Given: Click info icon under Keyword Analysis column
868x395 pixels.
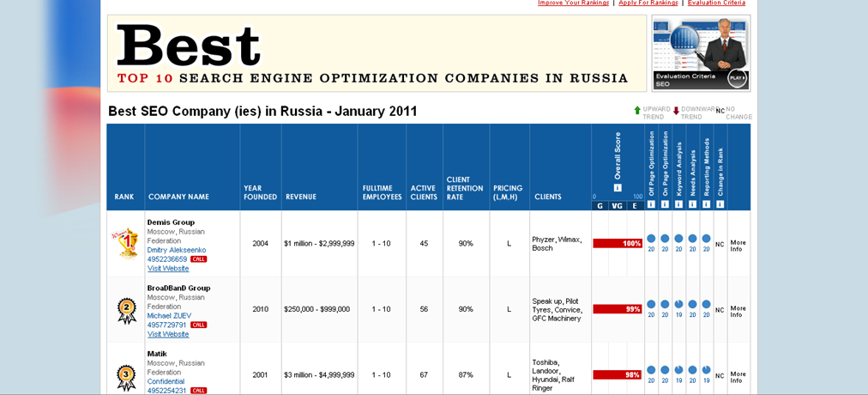Looking at the screenshot, I should [x=678, y=204].
